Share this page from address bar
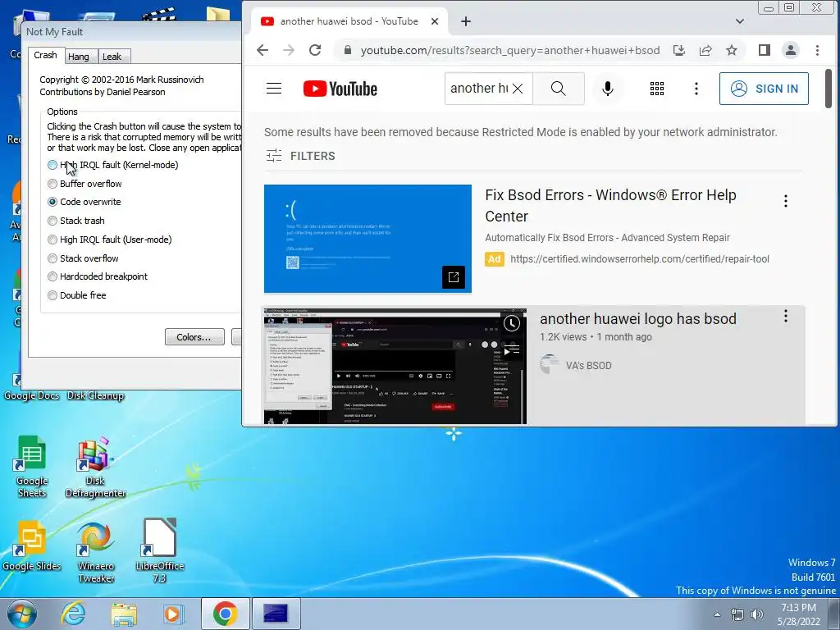The height and width of the screenshot is (630, 840). (x=705, y=50)
